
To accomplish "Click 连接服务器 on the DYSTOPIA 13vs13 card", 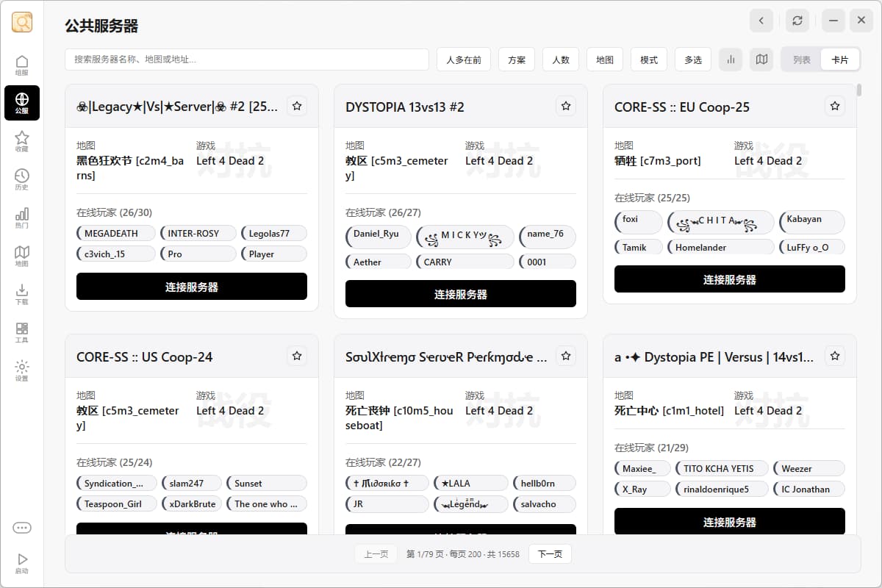I will point(461,294).
